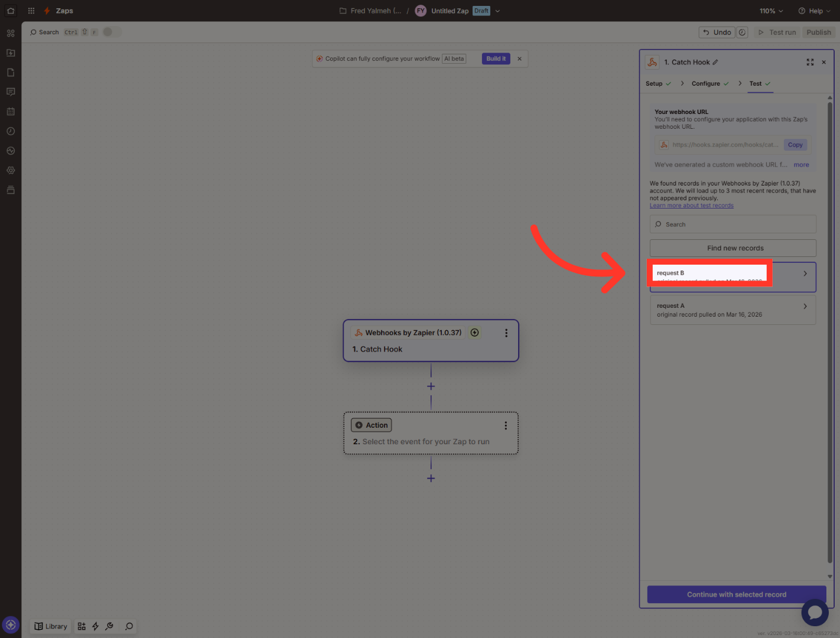
Task: Click the orange Zaps lightning bolt icon
Action: pos(47,11)
